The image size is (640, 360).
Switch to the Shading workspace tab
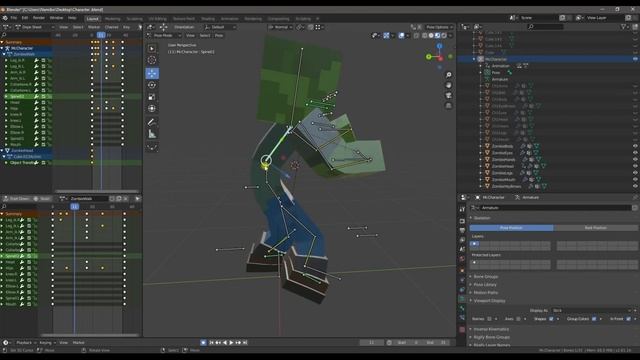coord(207,19)
